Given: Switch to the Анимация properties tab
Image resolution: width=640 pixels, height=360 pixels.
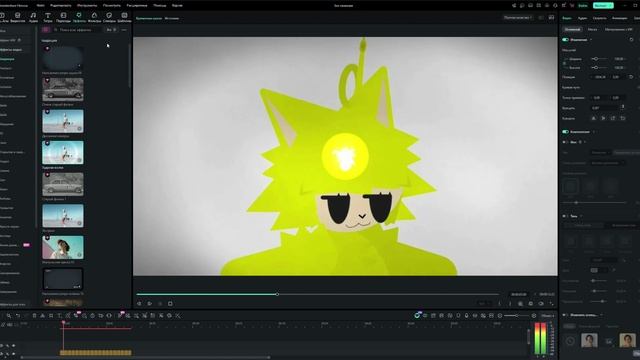Looking at the screenshot, I should [619, 18].
